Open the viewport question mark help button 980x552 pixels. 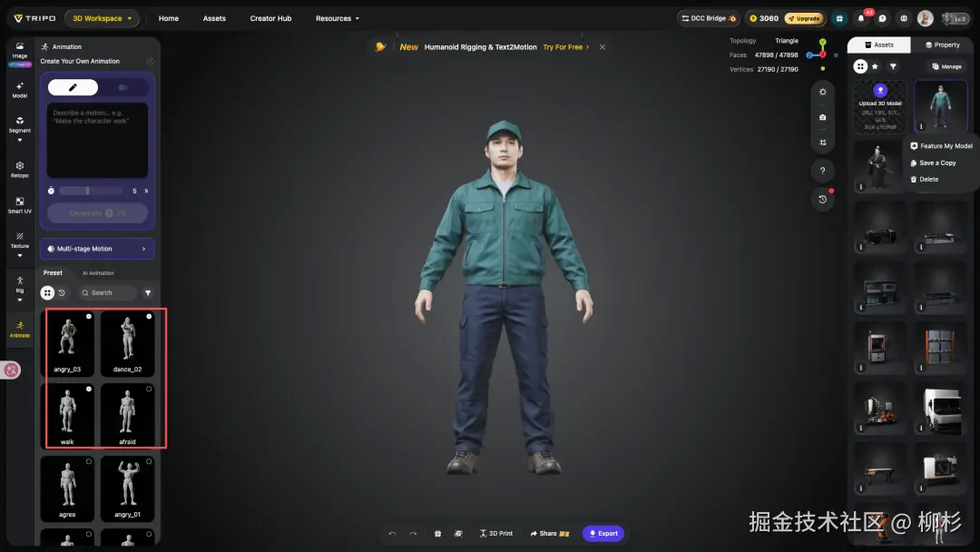[x=822, y=171]
